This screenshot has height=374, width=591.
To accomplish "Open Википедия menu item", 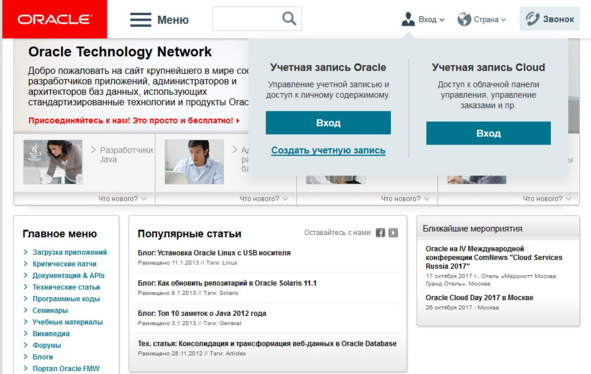I will point(51,334).
